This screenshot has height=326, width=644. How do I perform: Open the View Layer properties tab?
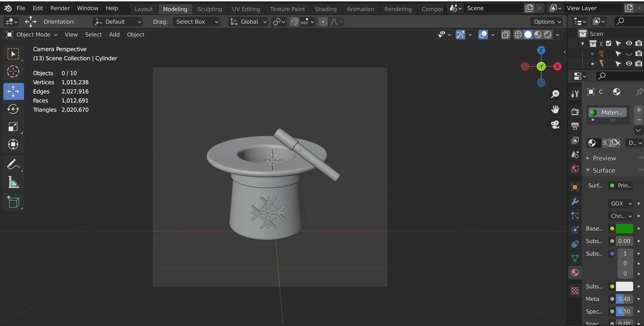[575, 140]
